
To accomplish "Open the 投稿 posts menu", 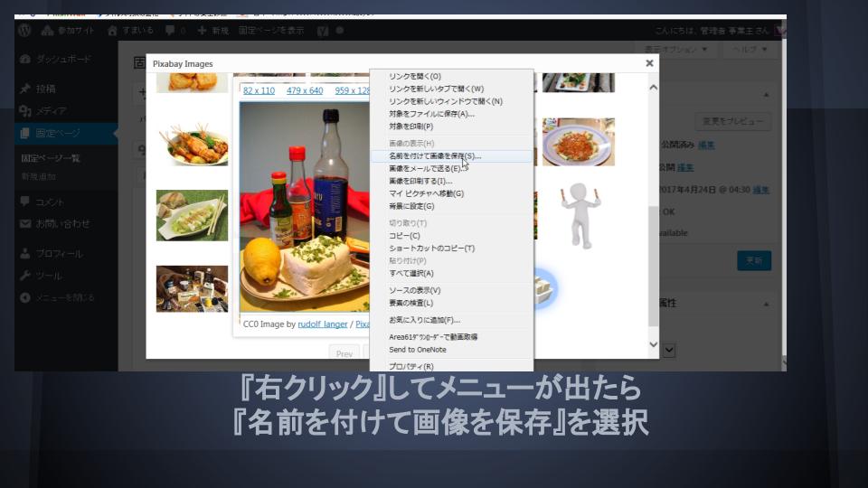I will pyautogui.click(x=45, y=89).
